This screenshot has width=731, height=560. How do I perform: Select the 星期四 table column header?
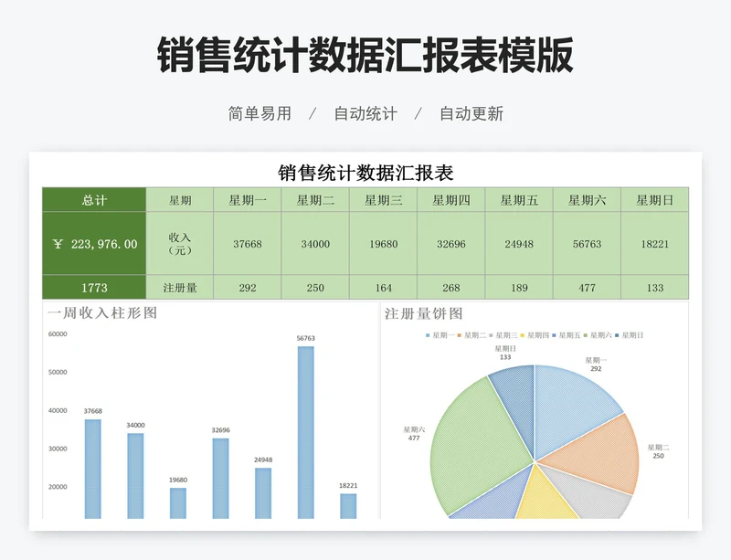(x=451, y=199)
